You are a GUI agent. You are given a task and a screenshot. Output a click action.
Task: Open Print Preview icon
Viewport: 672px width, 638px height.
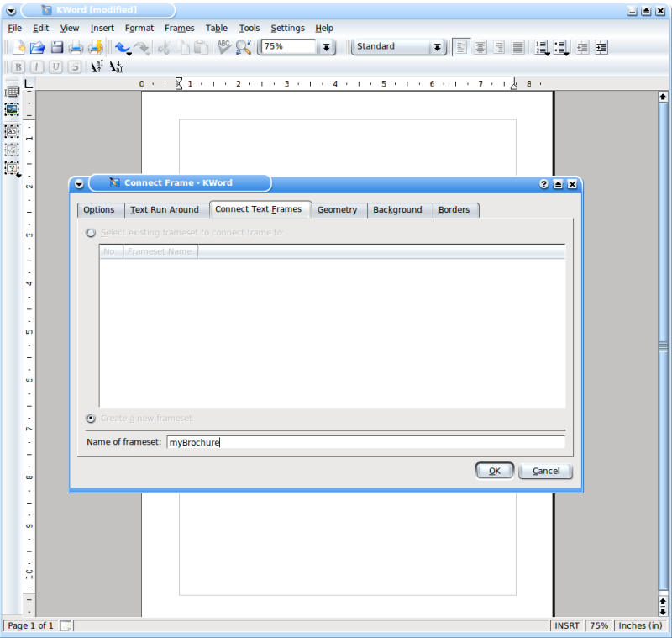click(x=95, y=47)
